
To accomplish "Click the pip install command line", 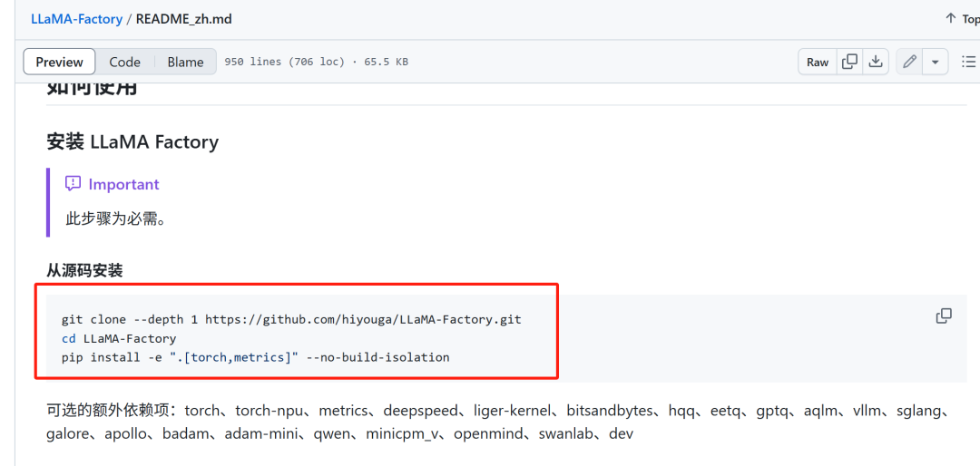I will [x=255, y=357].
